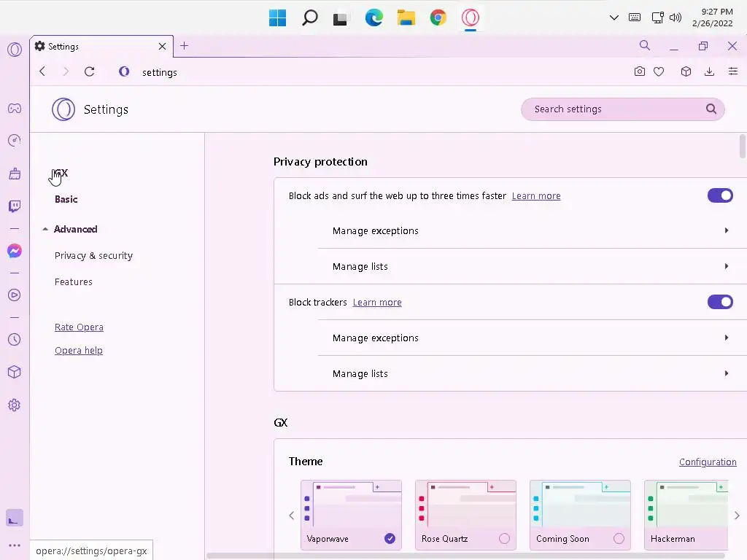Open Twitch in the sidebar
747x560 pixels.
point(15,206)
